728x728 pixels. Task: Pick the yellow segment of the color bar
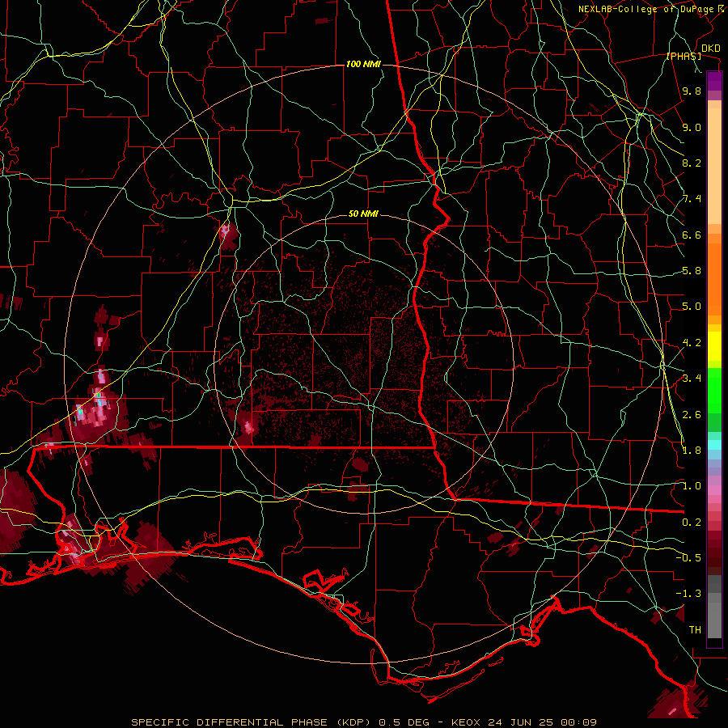[x=714, y=346]
